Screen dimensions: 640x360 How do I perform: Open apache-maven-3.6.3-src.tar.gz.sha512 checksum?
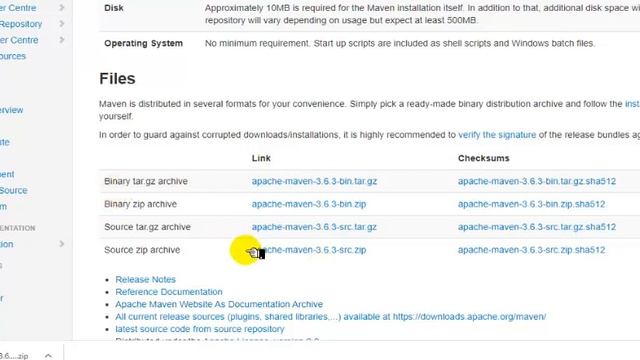(x=536, y=227)
